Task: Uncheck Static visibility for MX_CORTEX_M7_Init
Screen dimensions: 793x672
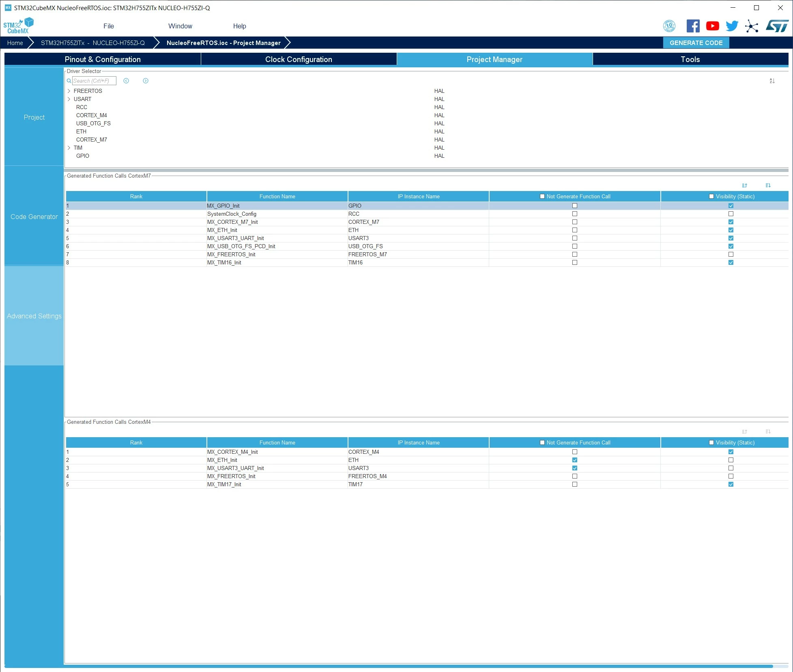Action: 731,222
